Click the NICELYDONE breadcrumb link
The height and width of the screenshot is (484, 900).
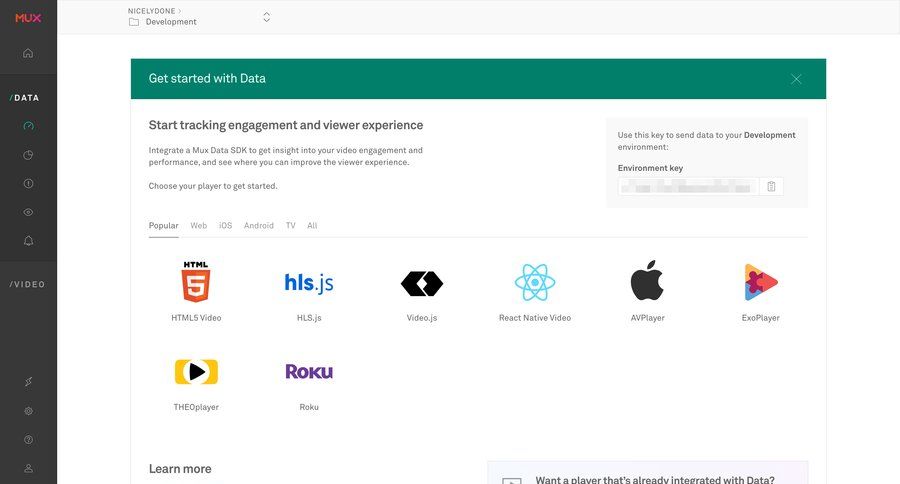(152, 11)
